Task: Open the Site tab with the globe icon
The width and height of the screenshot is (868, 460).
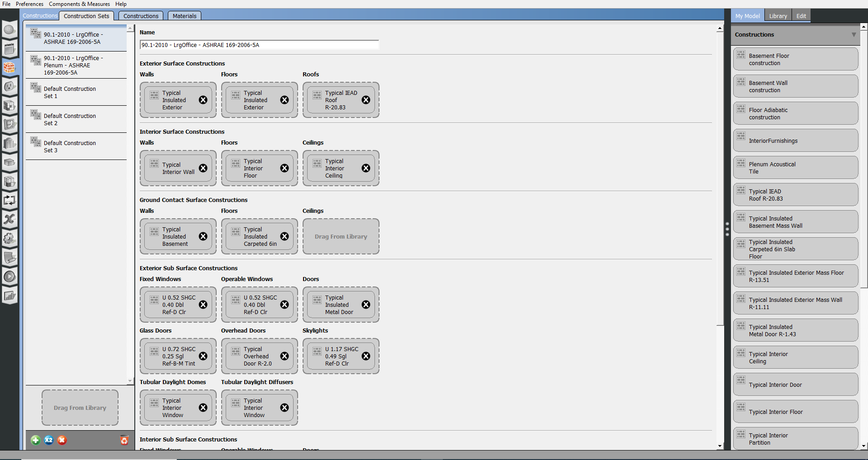Action: pos(10,30)
